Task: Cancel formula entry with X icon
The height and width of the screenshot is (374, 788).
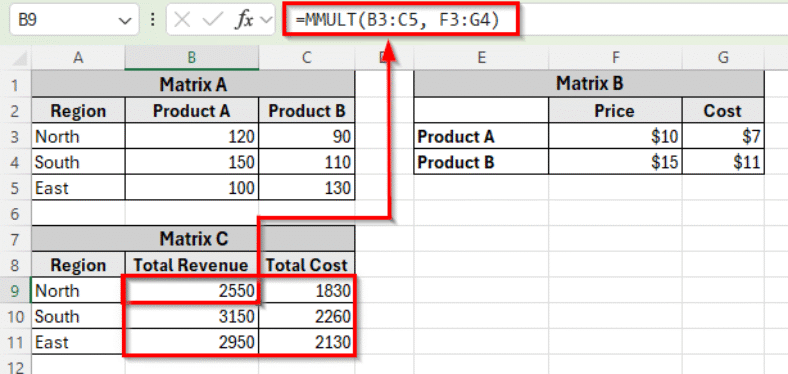Action: 182,20
